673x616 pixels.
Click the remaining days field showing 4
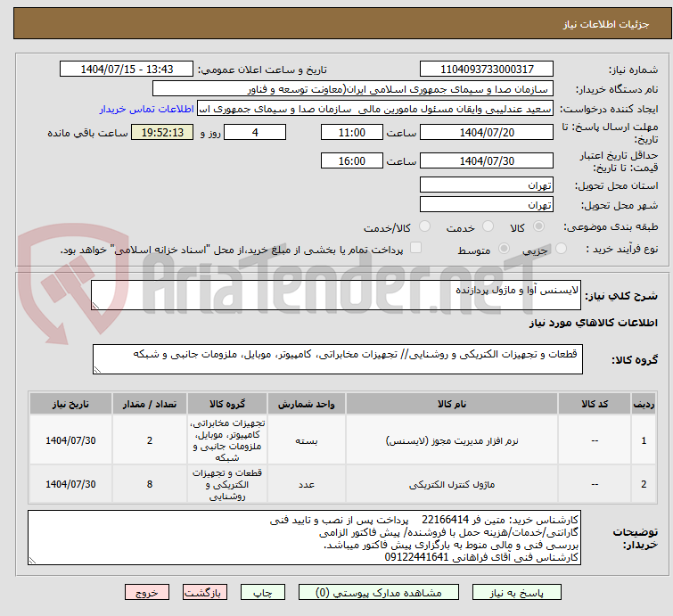coord(255,132)
